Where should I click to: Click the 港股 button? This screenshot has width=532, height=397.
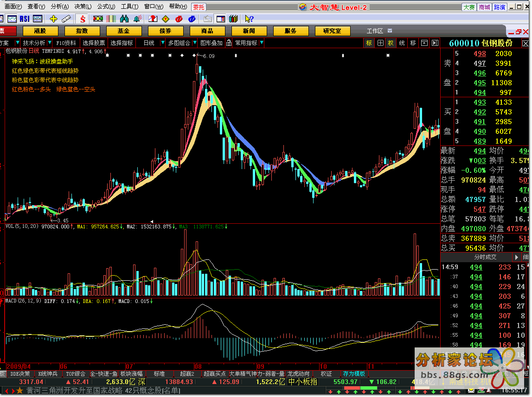point(40,31)
